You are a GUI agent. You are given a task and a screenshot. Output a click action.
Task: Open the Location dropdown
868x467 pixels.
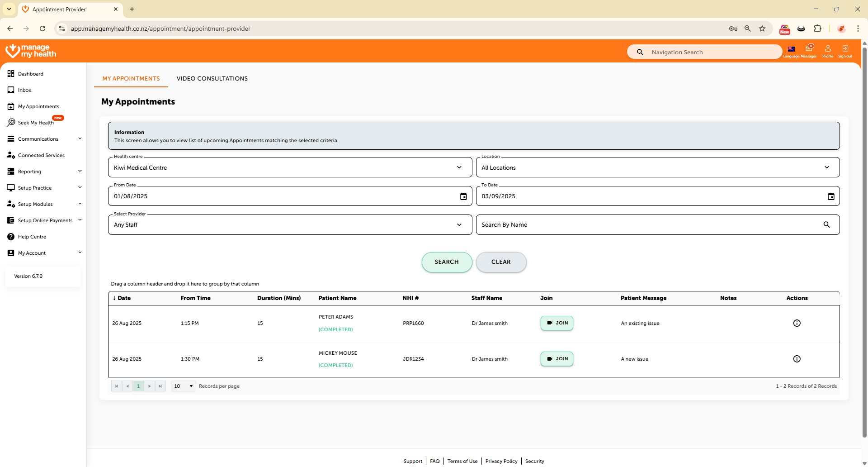tap(826, 167)
